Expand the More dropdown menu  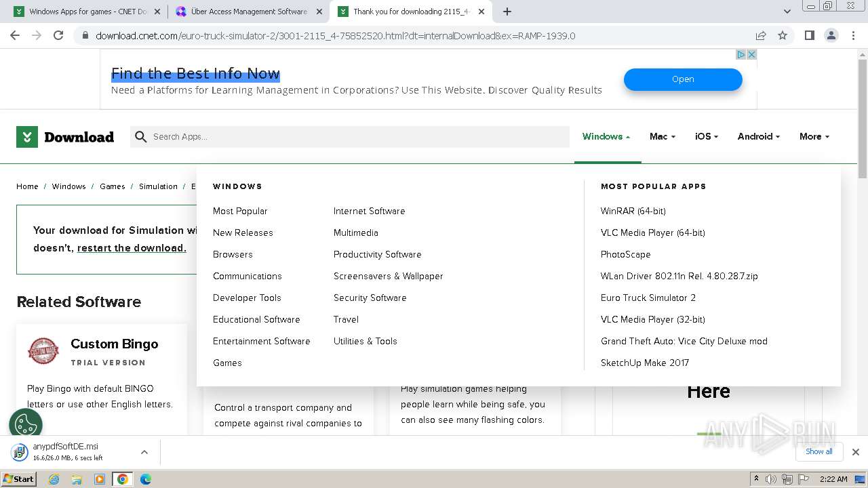(814, 136)
